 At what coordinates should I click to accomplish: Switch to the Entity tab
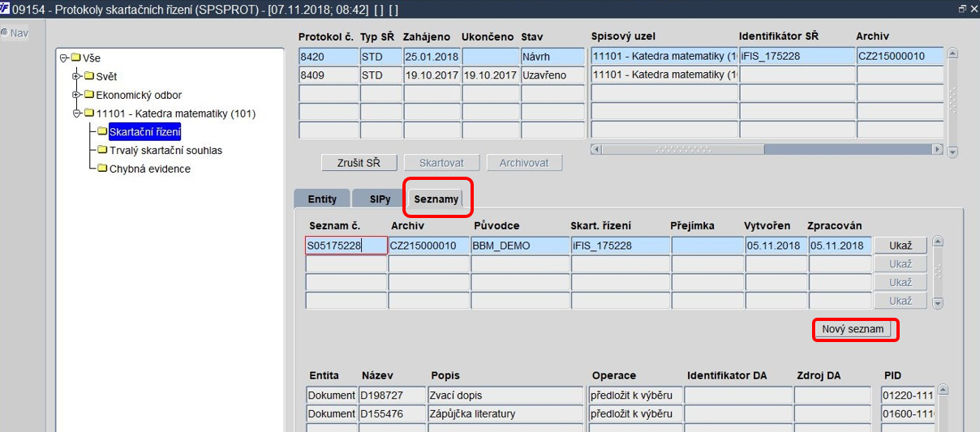[322, 199]
